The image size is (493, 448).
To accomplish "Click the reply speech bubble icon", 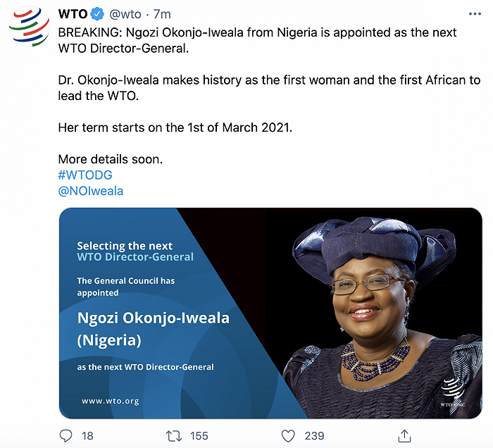I will click(x=65, y=436).
